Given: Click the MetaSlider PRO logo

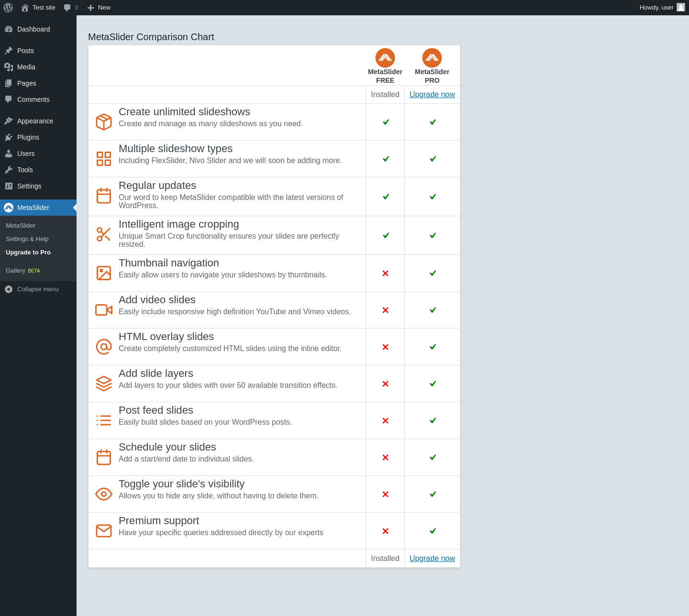Looking at the screenshot, I should pyautogui.click(x=432, y=58).
